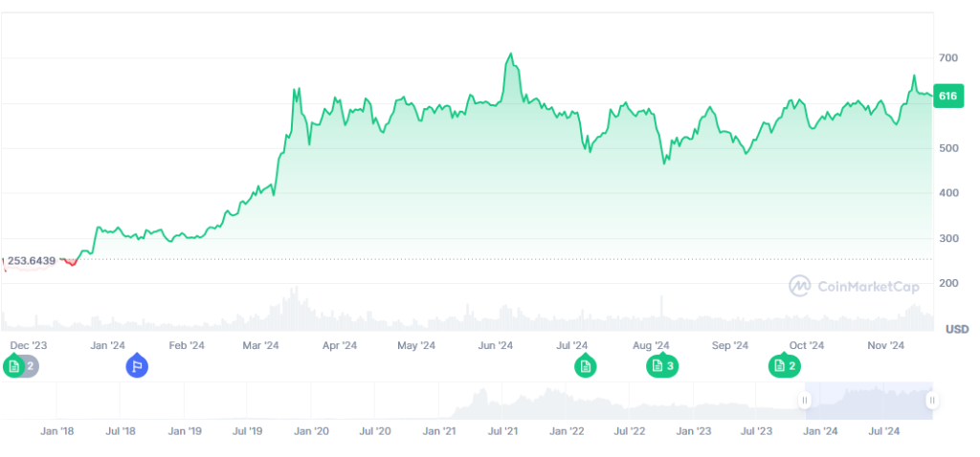
Task: Select Jan '18 on the navigator timeline
Action: coord(57,431)
